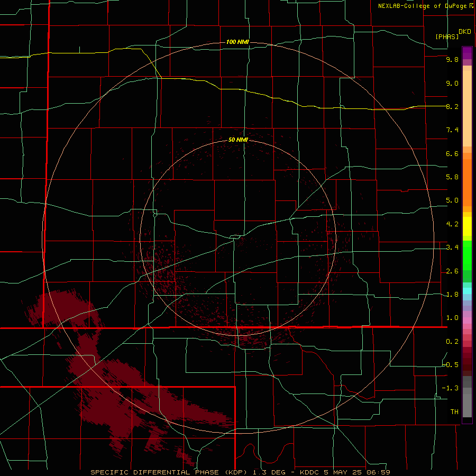The height and width of the screenshot is (476, 476).
Task: Select the 6.6 value on color scale
Action: pyautogui.click(x=452, y=153)
